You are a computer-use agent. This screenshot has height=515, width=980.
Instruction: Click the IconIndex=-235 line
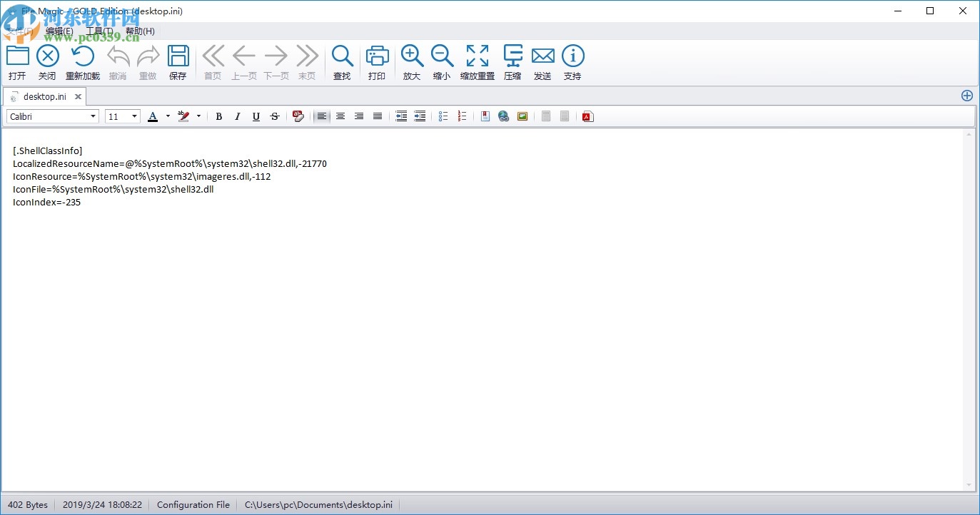coord(47,202)
